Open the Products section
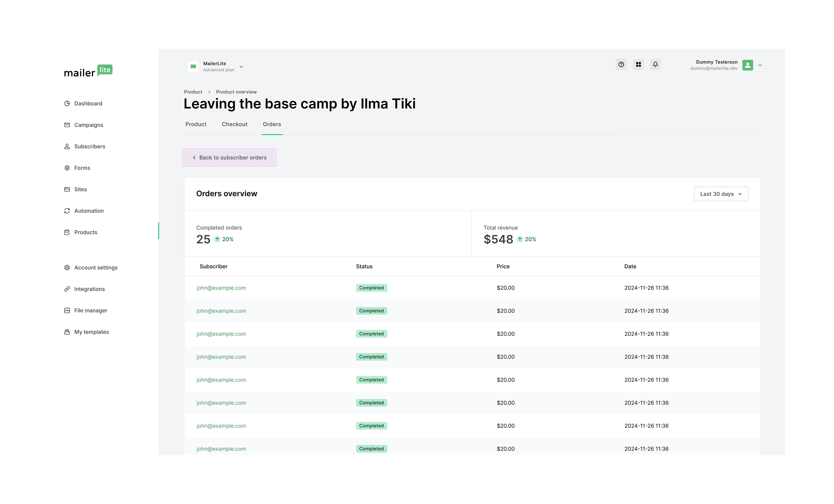This screenshot has width=834, height=504. (x=86, y=232)
